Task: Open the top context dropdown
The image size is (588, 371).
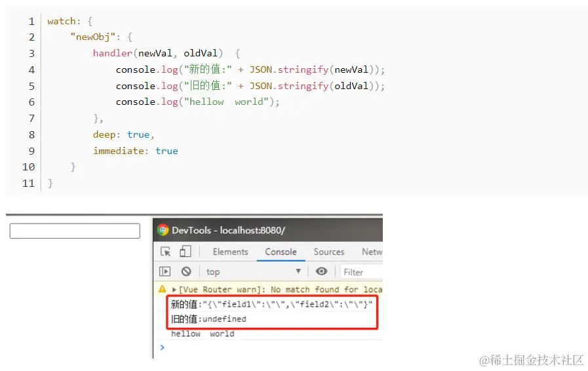Action: (254, 271)
